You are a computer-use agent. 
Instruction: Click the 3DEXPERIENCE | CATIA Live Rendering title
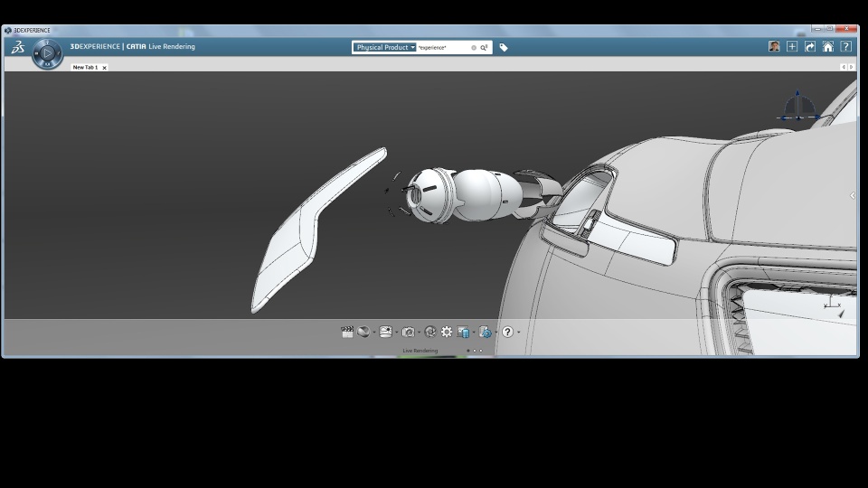point(132,46)
